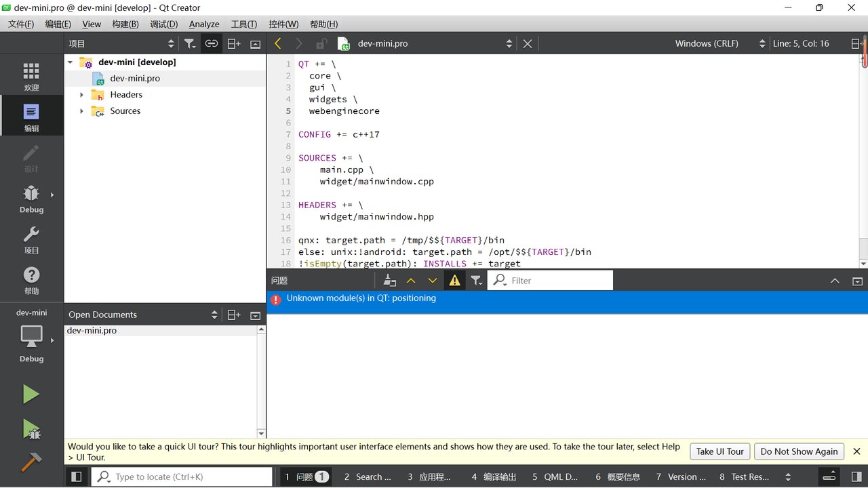Image resolution: width=868 pixels, height=488 pixels.
Task: Expand Debug mode submenu arrow
Action: tap(52, 195)
